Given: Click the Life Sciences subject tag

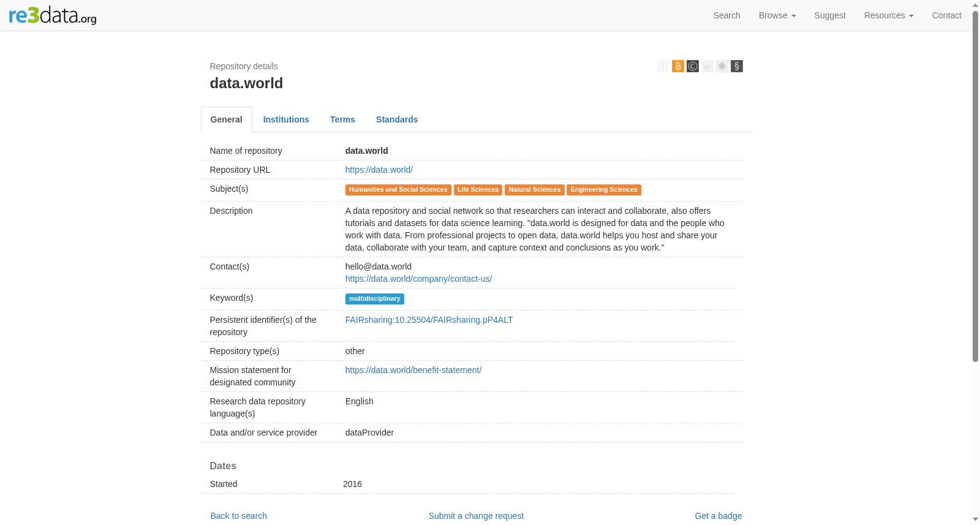Looking at the screenshot, I should (478, 190).
